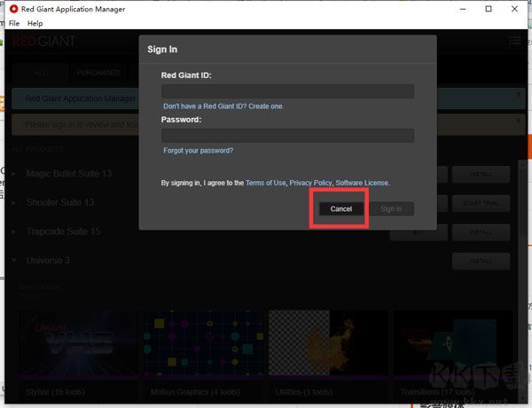Select the Transitions thumbnail

pyautogui.click(x=453, y=343)
